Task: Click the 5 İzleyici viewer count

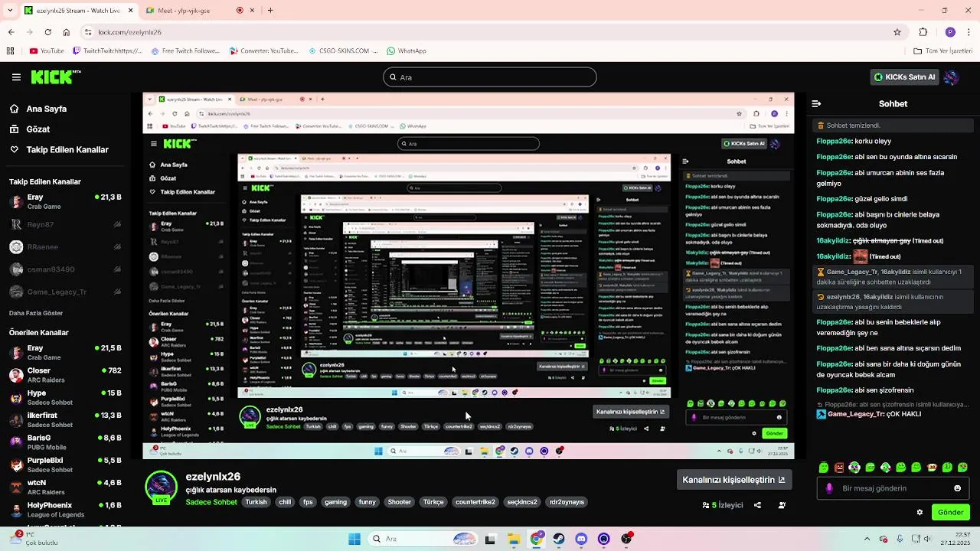Action: [x=723, y=505]
